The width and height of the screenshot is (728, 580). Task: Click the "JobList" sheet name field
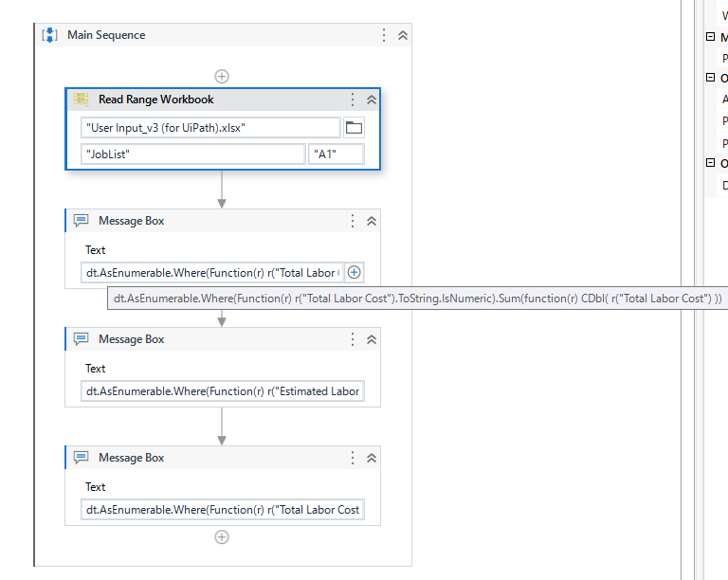[x=193, y=154]
